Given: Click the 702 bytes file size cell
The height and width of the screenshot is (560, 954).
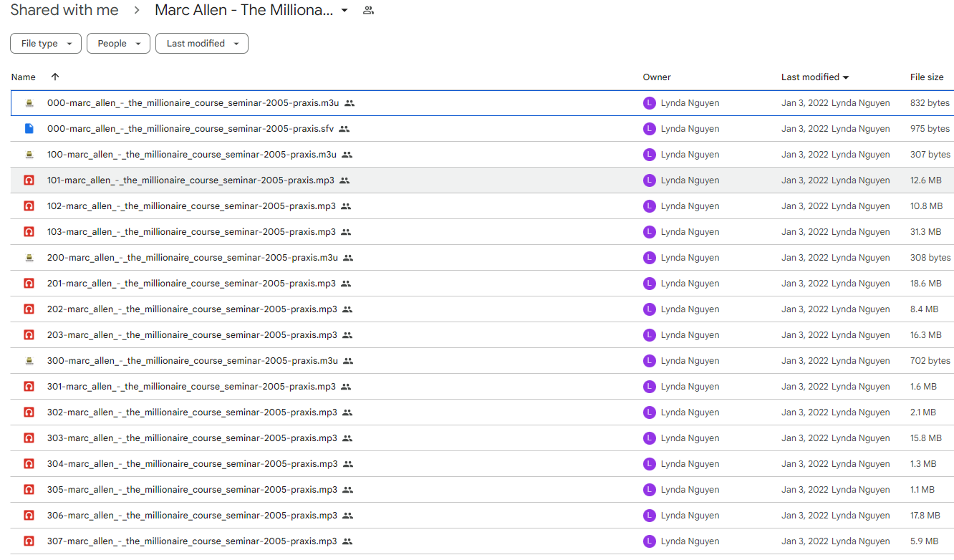Looking at the screenshot, I should [x=930, y=361].
